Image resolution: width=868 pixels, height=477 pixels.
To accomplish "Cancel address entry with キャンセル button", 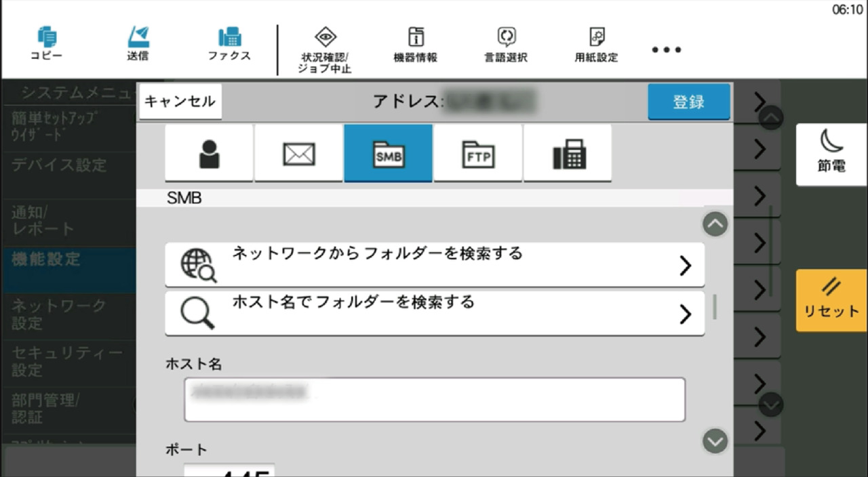I will point(180,102).
